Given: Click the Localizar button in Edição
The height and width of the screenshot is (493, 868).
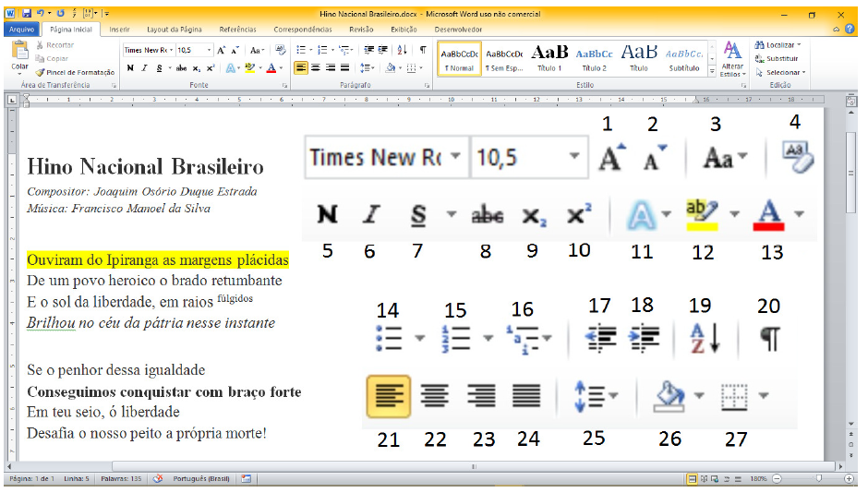Looking at the screenshot, I should point(778,44).
